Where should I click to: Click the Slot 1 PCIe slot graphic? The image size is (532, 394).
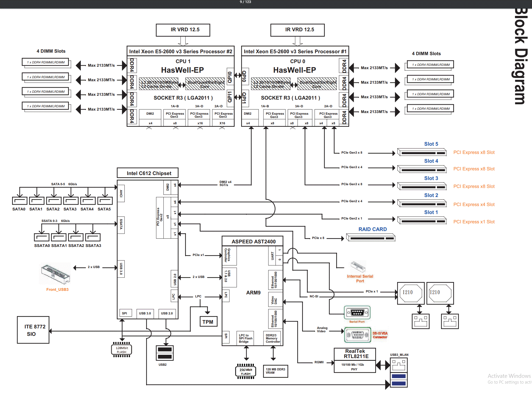tap(422, 221)
